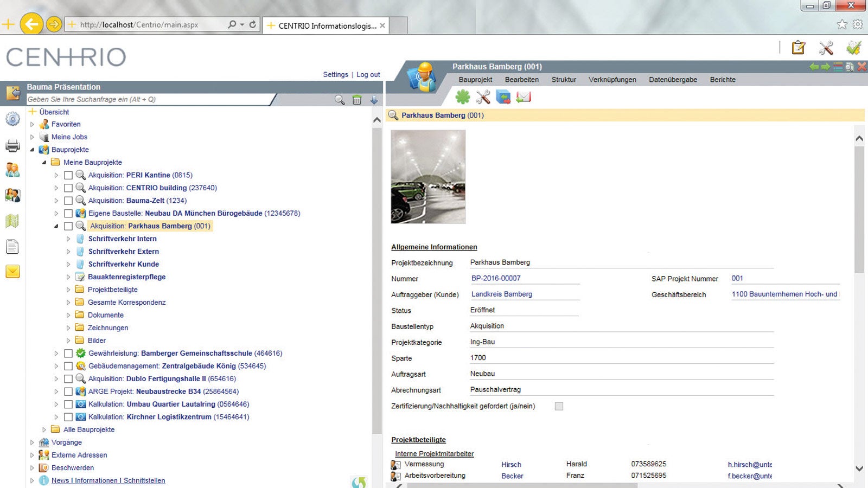Click the Parkhaus Bamberg garage thumbnail image
The height and width of the screenshot is (488, 868).
(428, 177)
